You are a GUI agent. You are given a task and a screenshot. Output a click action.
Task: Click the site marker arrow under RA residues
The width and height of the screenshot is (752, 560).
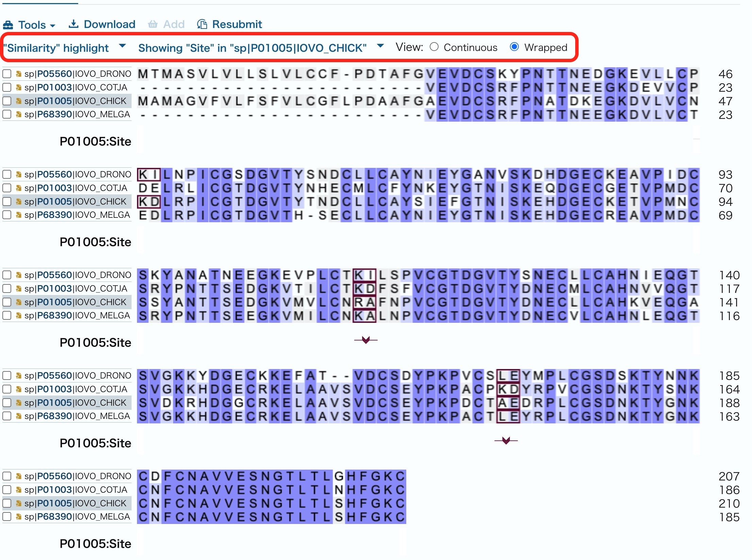coord(366,339)
